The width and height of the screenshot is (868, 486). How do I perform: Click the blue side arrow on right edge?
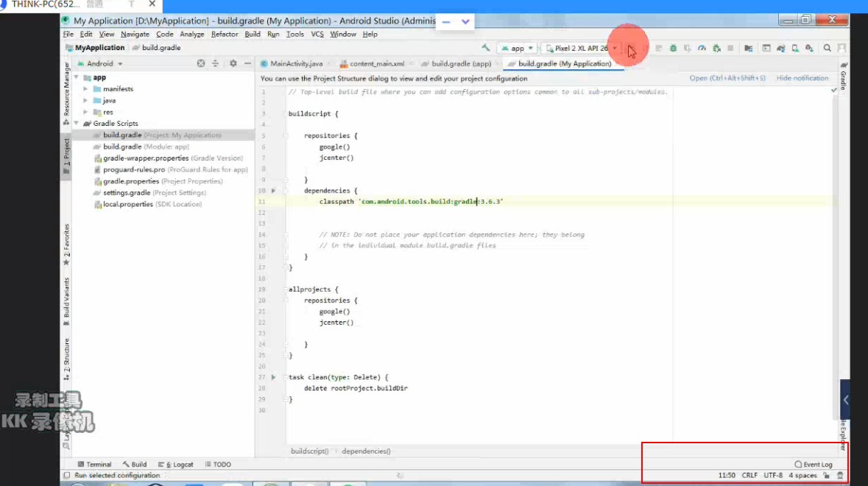pos(844,400)
